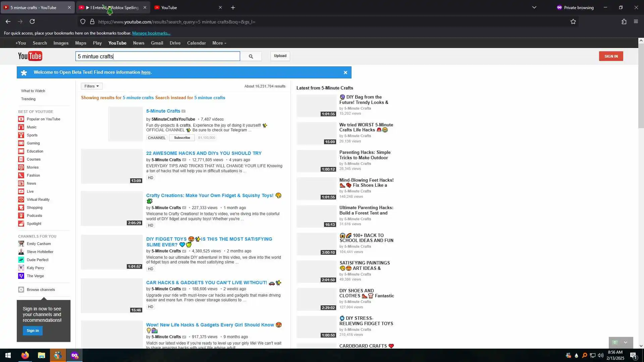The width and height of the screenshot is (644, 362).
Task: Dismiss the Open Beta Test banner
Action: (x=345, y=72)
